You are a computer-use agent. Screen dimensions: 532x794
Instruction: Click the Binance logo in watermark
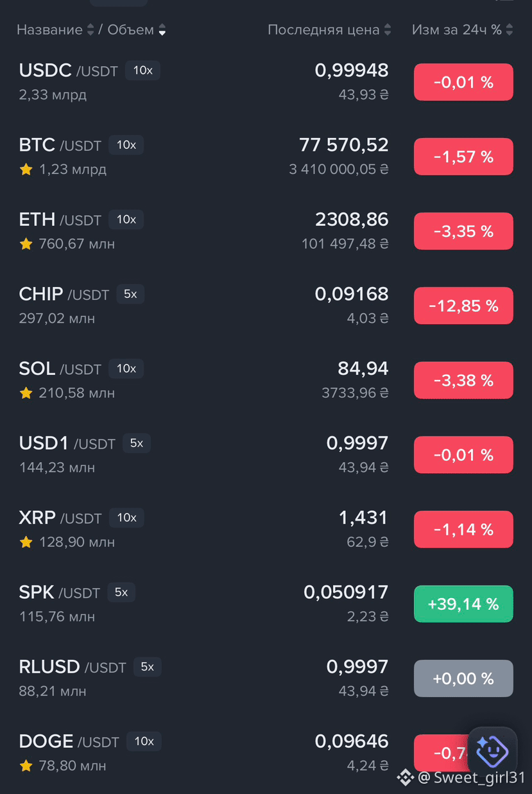(405, 778)
